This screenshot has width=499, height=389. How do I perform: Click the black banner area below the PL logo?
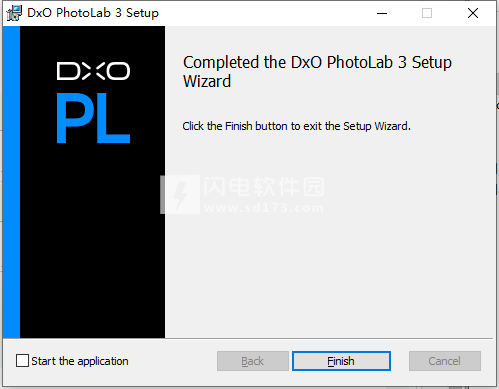pos(92,240)
